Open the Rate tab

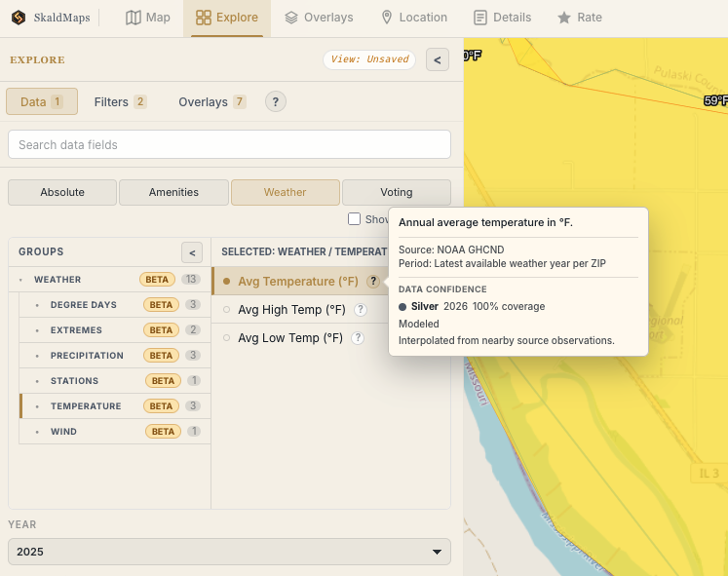[580, 18]
